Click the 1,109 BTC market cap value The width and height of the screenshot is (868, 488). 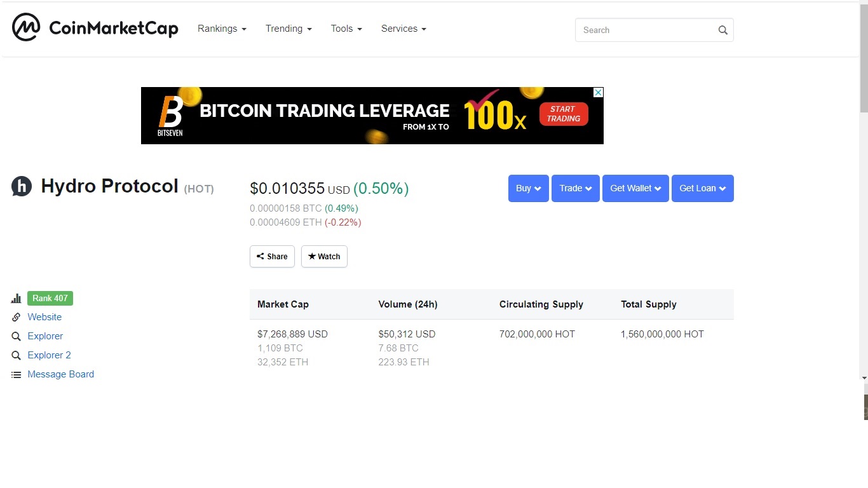coord(280,348)
